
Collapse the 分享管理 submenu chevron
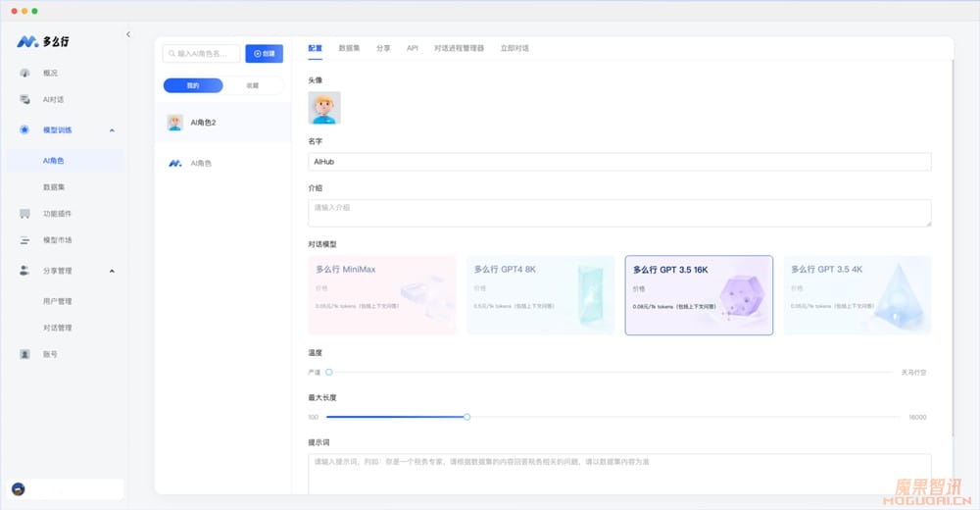click(112, 271)
